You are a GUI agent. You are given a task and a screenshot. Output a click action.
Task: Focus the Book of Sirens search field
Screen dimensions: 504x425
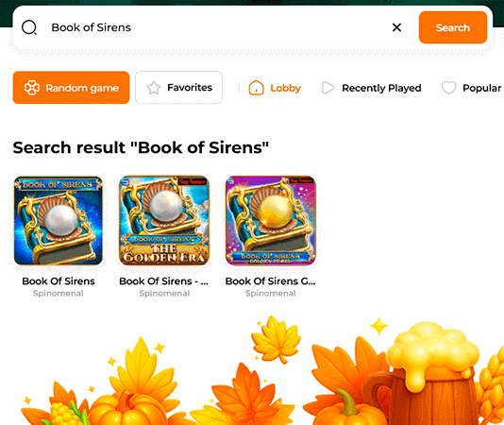click(x=219, y=27)
